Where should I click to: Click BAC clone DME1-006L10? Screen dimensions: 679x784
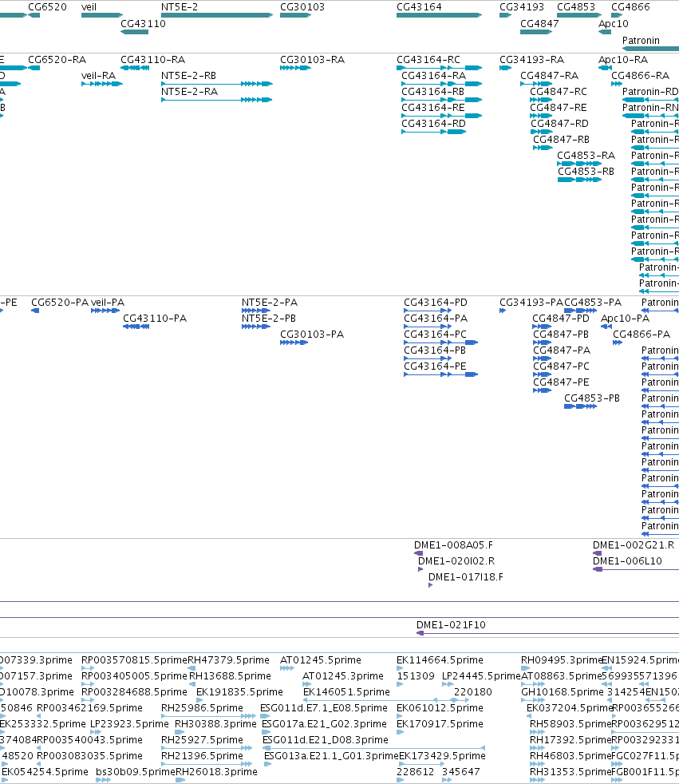pos(636,569)
